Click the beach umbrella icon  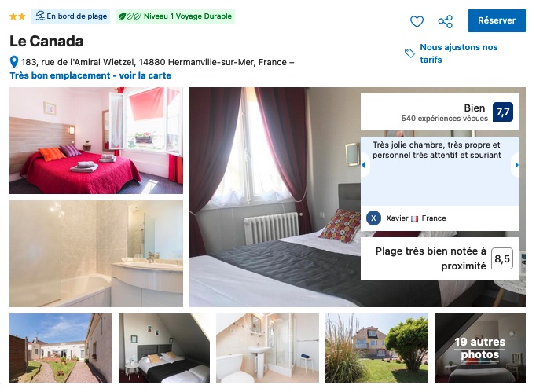(39, 16)
